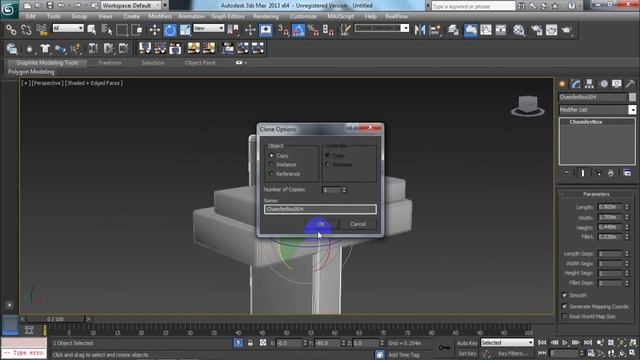Open the Modify command panel tab
The width and height of the screenshot is (640, 360).
tap(576, 84)
